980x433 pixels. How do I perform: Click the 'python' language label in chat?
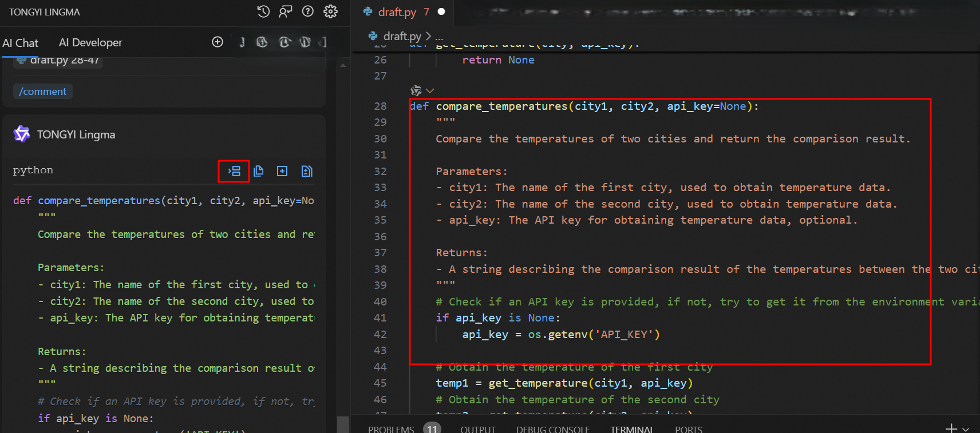tap(33, 170)
